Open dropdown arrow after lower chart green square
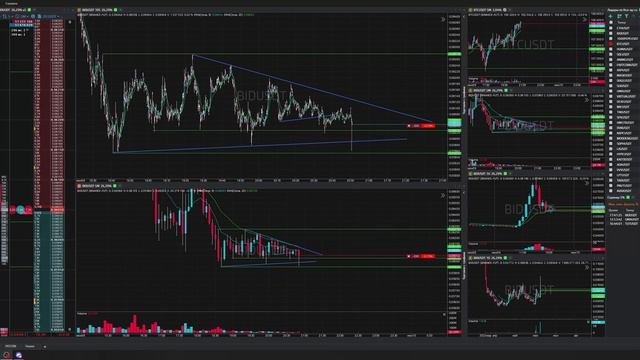640x360 pixels. 120,186
